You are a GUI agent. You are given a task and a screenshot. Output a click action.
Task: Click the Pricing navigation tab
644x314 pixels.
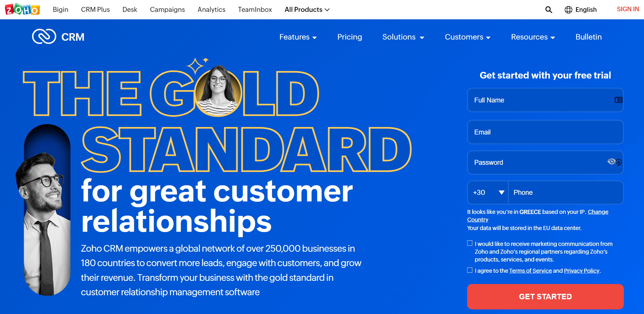pos(349,37)
